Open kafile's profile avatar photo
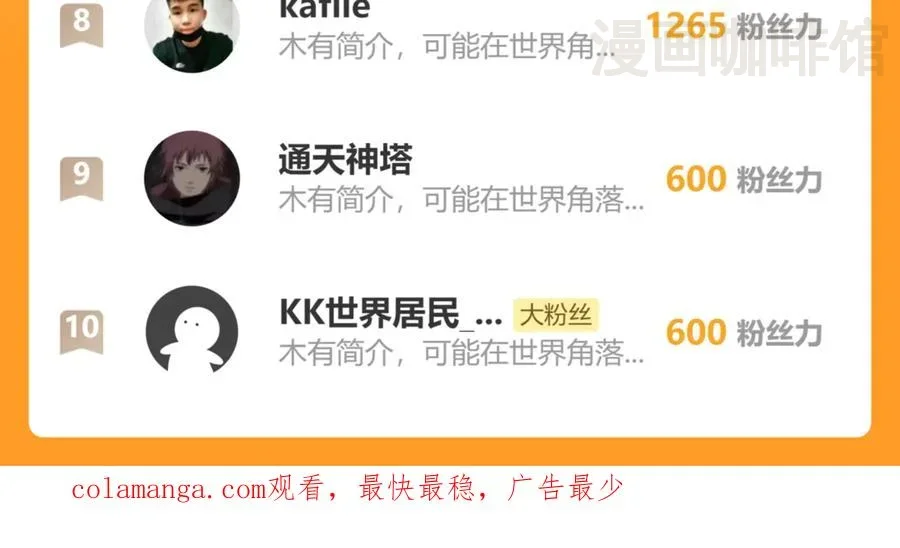 pyautogui.click(x=192, y=30)
